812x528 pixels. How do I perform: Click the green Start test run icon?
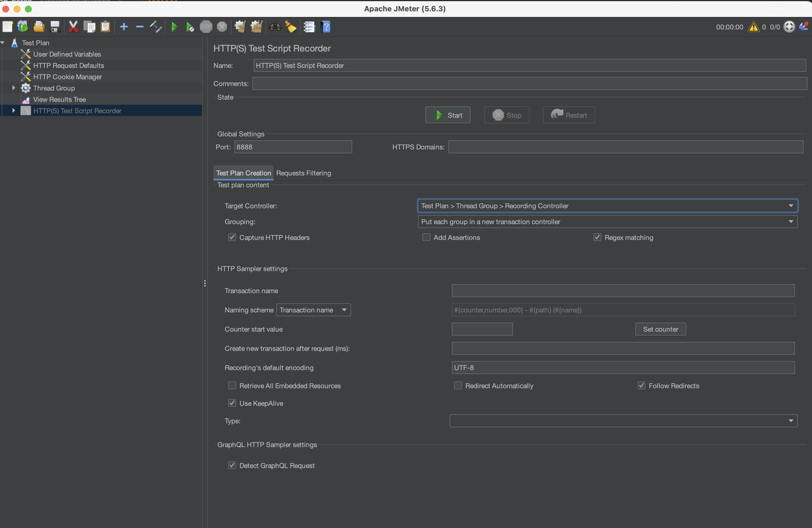174,27
